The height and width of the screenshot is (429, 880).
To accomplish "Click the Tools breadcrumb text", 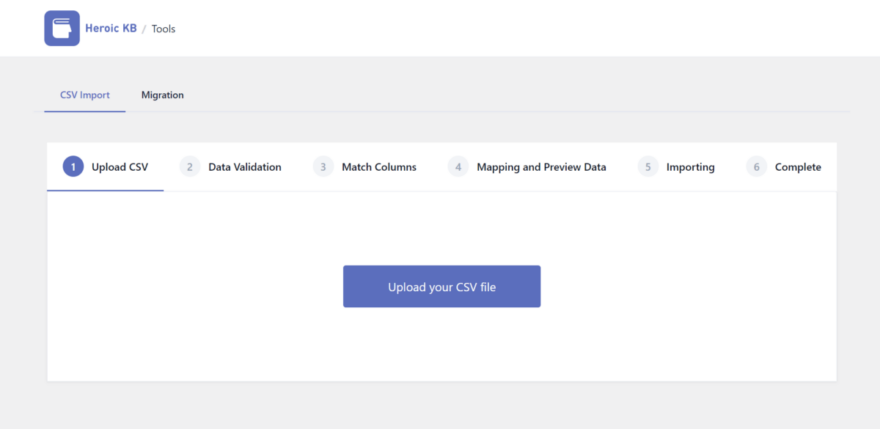I will click(x=163, y=29).
